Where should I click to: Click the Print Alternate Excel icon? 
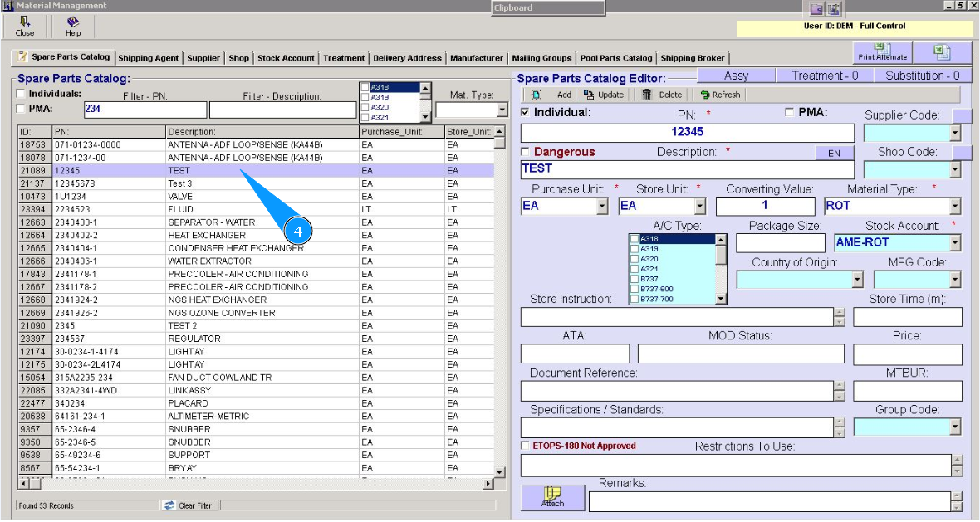883,51
